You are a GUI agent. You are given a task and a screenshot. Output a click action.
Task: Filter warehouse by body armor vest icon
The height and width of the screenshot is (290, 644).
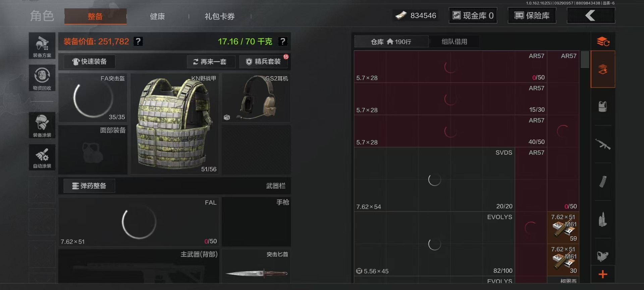[x=603, y=106]
